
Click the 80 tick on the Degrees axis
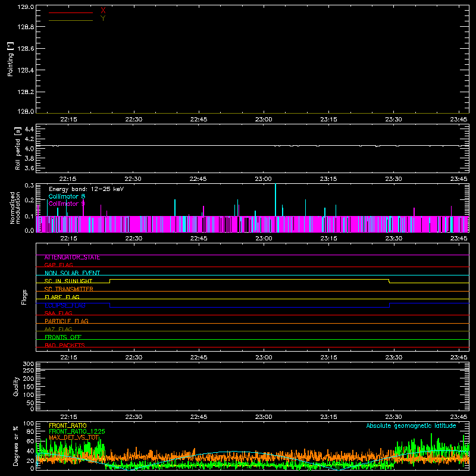click(30, 431)
